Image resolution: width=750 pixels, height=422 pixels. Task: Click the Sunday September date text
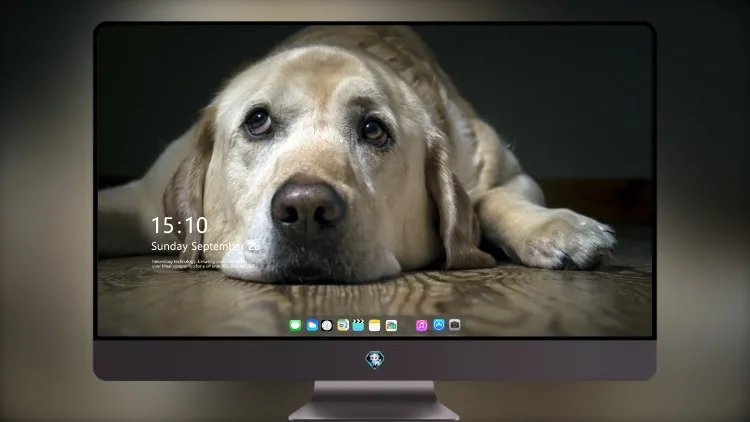pyautogui.click(x=206, y=246)
